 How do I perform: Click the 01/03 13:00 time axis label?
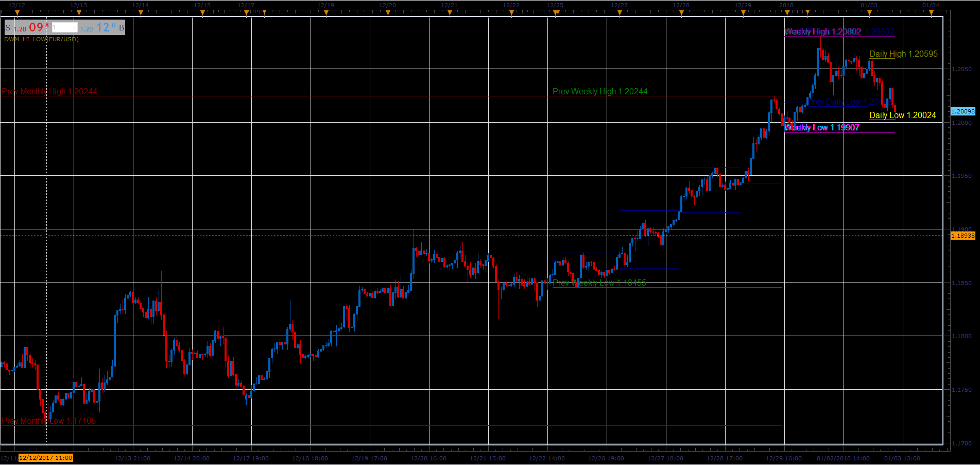click(x=902, y=458)
